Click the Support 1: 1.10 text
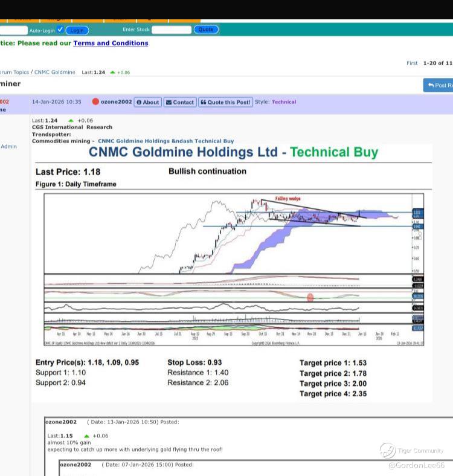453x476 pixels. click(x=61, y=373)
